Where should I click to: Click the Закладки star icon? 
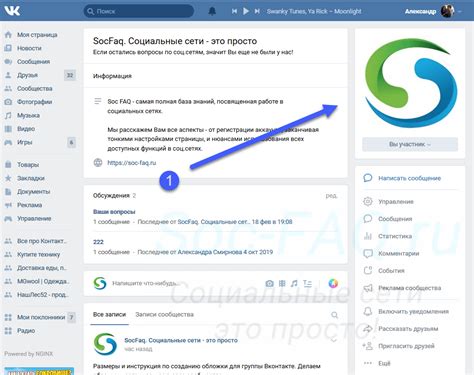(8, 178)
